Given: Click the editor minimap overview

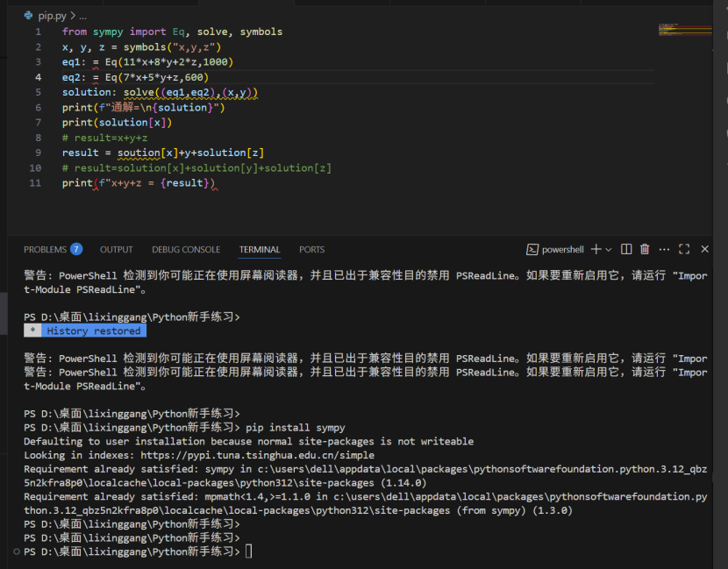Looking at the screenshot, I should pyautogui.click(x=685, y=30).
